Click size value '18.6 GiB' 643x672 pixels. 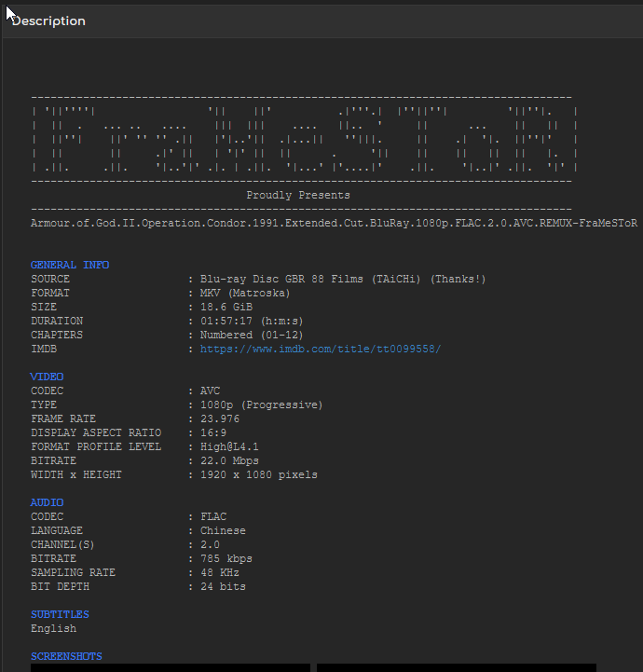click(226, 307)
